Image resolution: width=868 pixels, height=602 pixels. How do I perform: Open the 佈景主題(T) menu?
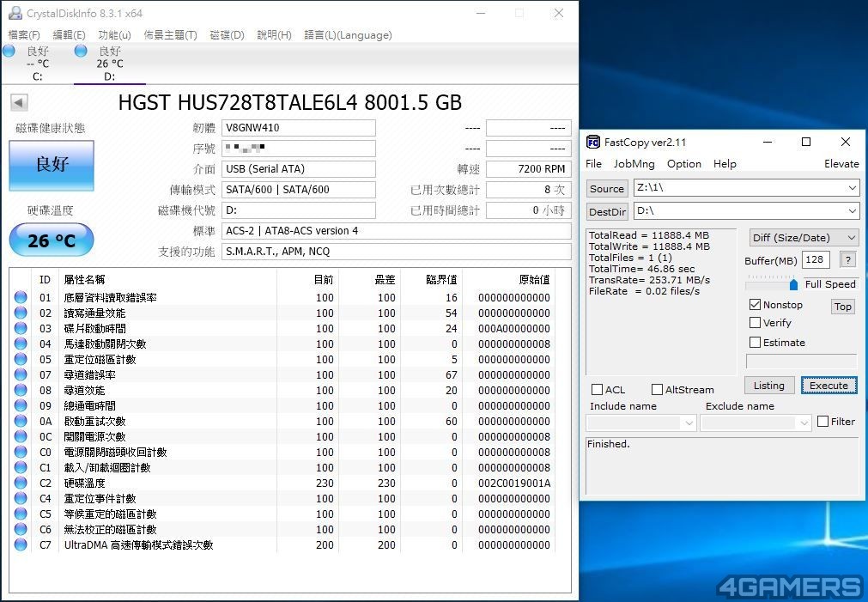coord(170,35)
